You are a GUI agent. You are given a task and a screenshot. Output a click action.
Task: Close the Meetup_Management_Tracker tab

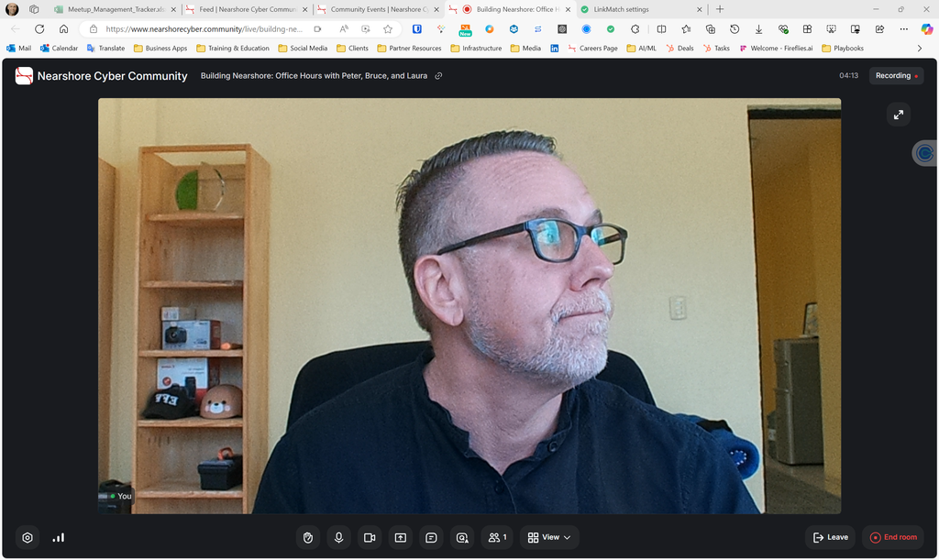[x=173, y=9]
